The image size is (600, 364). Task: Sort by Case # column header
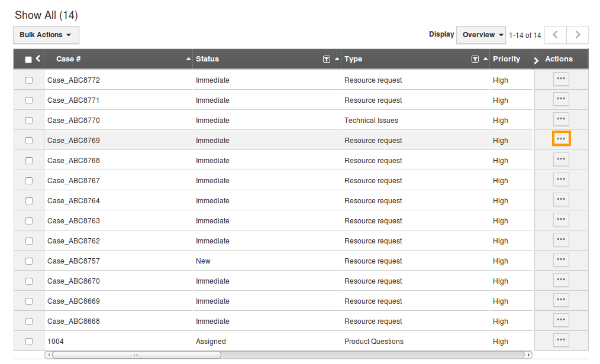[69, 59]
